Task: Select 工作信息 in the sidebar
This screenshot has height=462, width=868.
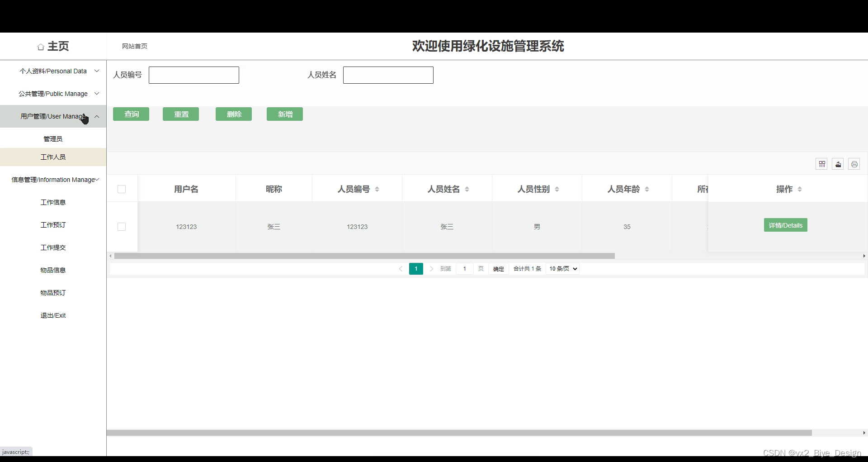Action: coord(53,202)
